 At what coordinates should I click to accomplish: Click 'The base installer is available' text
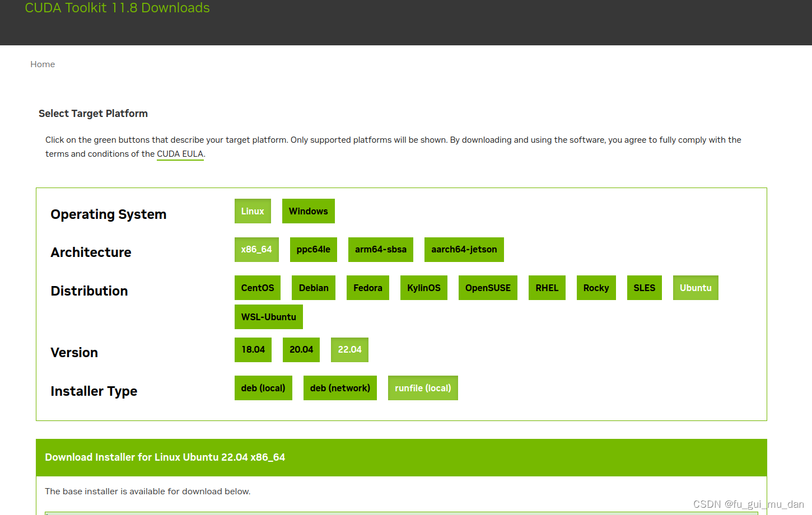click(148, 491)
